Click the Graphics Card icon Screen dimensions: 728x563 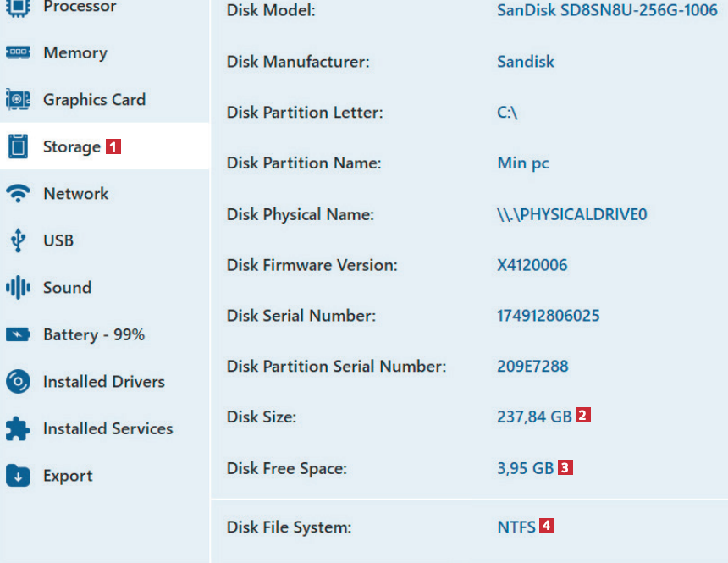point(18,100)
